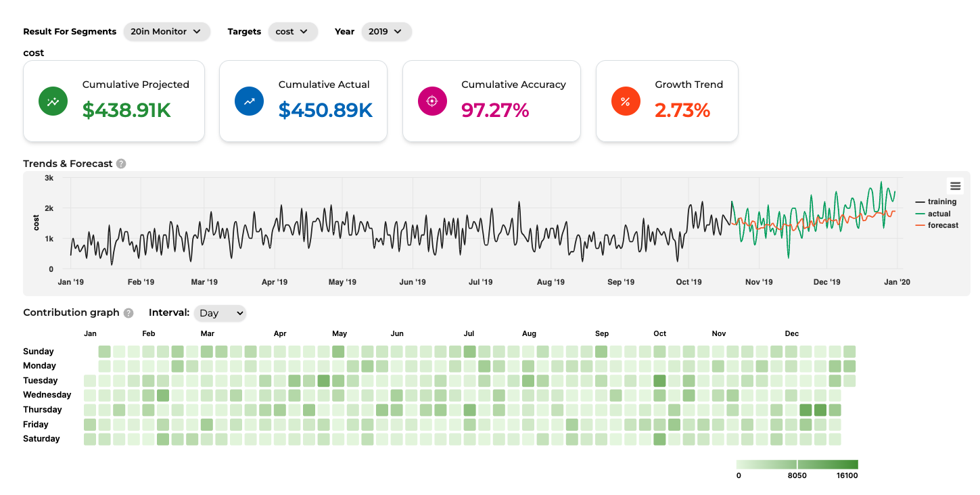The width and height of the screenshot is (980, 495).
Task: Click the Cumulative Accuracy 97.27% value
Action: coord(495,110)
